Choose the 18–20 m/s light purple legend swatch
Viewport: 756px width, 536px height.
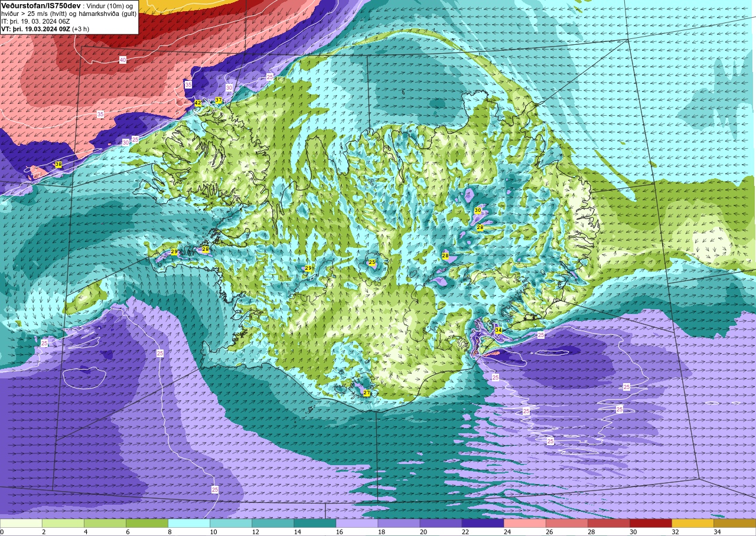[399, 523]
